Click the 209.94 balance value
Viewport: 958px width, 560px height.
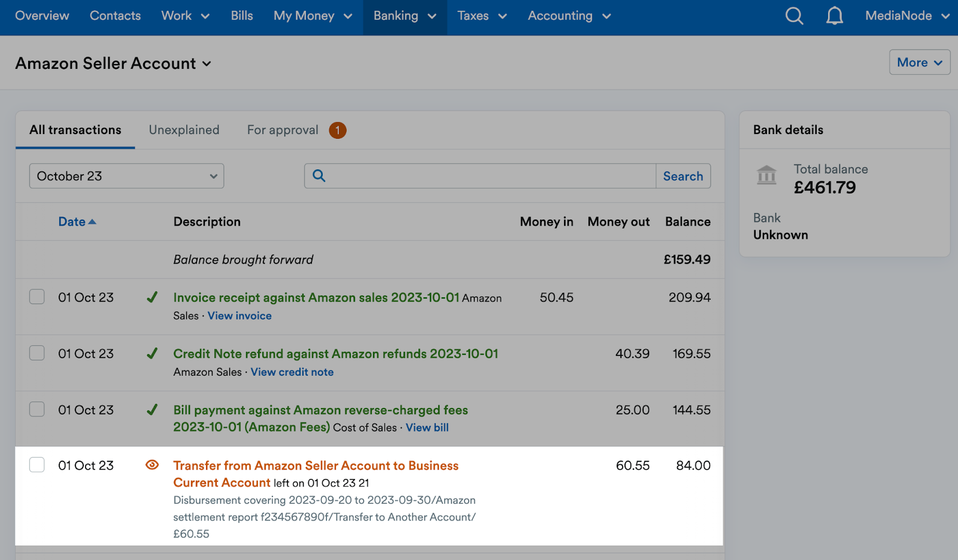tap(690, 297)
